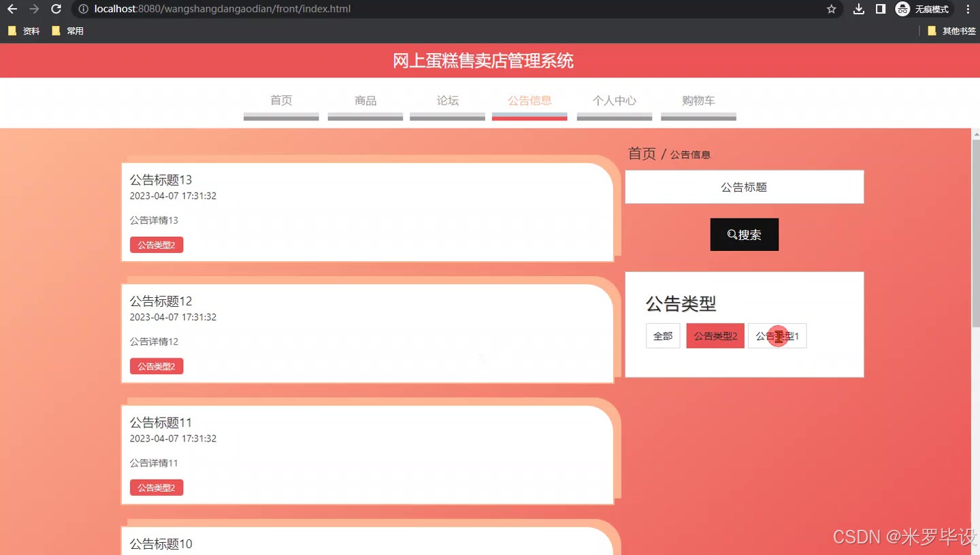The height and width of the screenshot is (555, 980).
Task: Go back with the browser back arrow
Action: point(12,10)
